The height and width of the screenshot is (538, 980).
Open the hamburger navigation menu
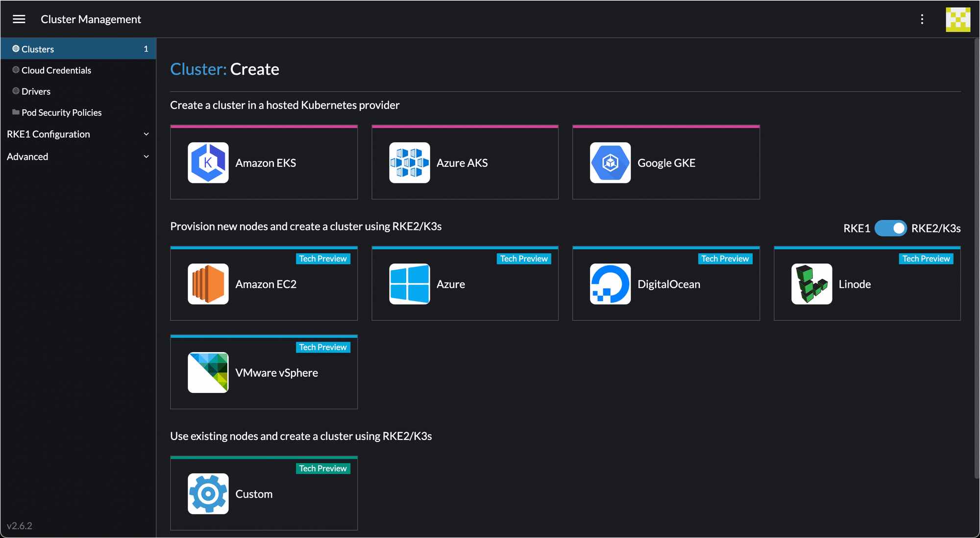tap(19, 19)
